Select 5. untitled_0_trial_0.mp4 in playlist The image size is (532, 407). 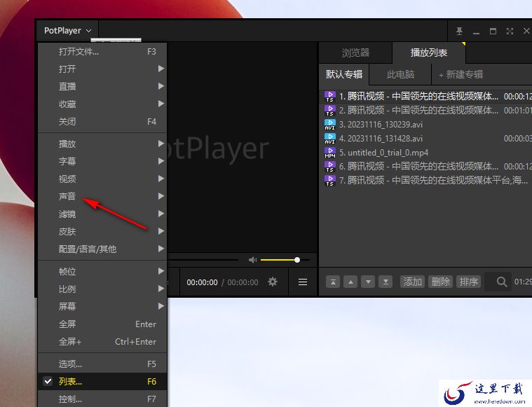[425, 153]
